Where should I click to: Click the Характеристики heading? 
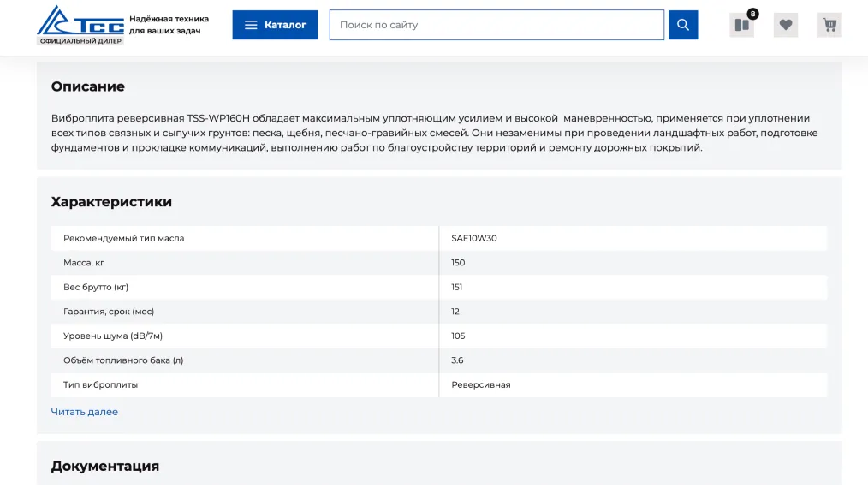click(x=111, y=202)
